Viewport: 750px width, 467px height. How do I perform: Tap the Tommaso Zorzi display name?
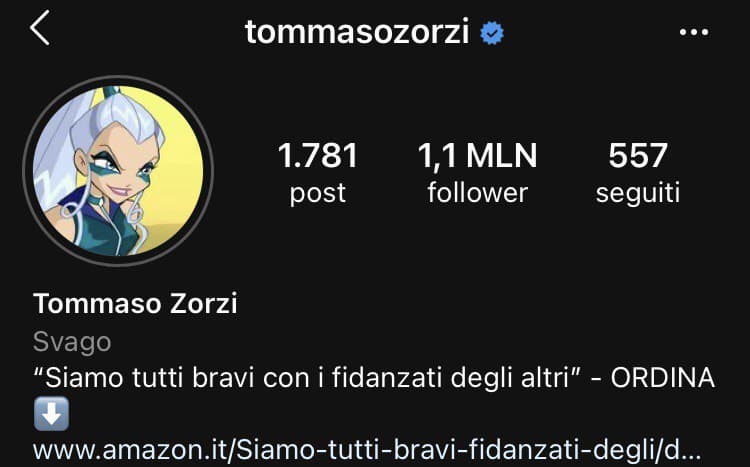135,303
